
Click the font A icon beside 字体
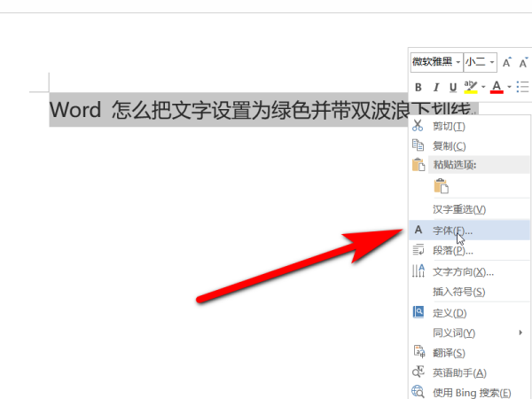[x=419, y=230]
